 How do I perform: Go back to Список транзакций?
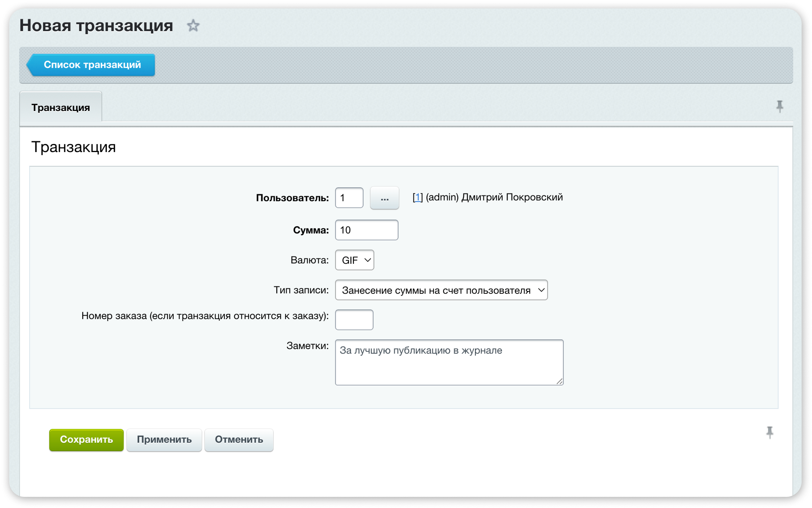point(91,65)
